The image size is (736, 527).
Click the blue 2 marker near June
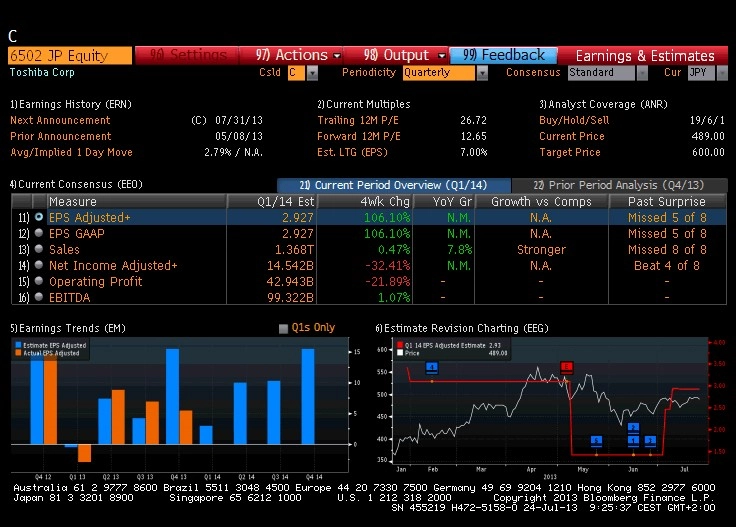pyautogui.click(x=633, y=428)
